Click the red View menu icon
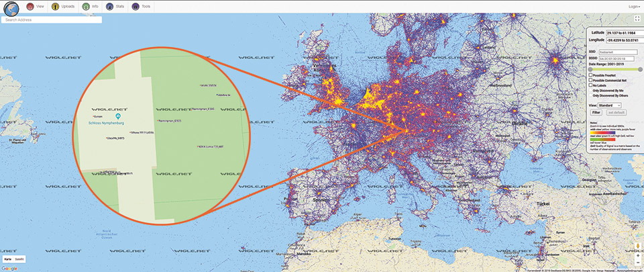The height and width of the screenshot is (272, 644). (30, 7)
